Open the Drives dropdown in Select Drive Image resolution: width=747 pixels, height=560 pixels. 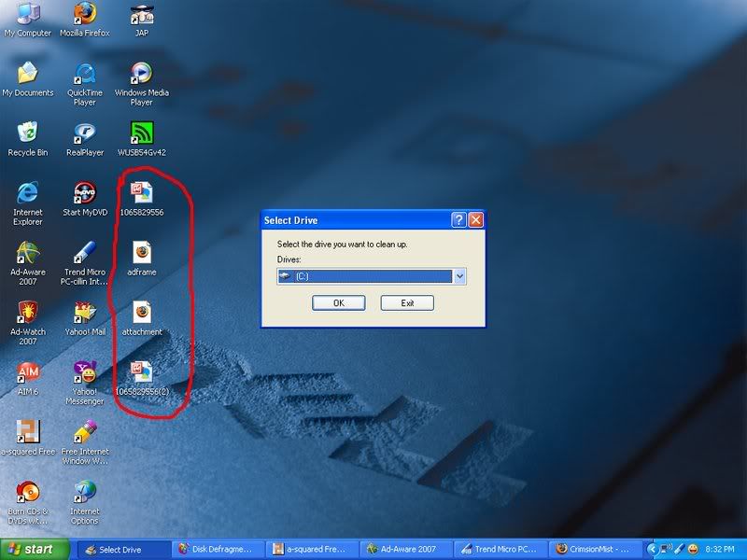[459, 276]
